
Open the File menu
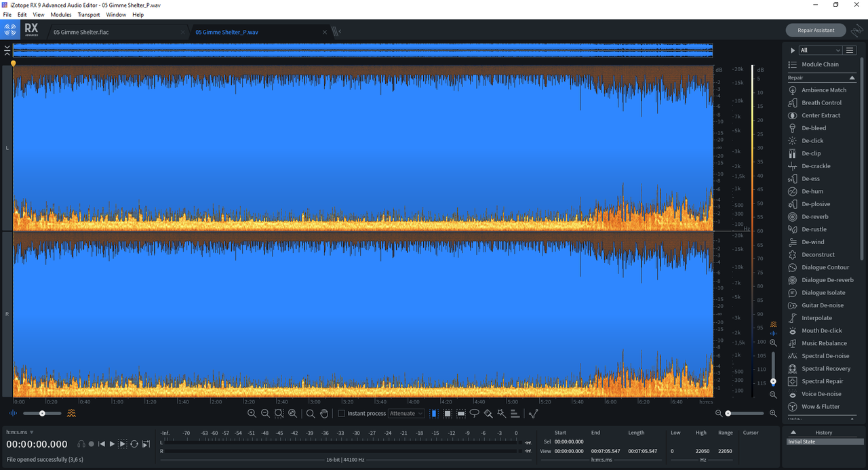click(7, 14)
